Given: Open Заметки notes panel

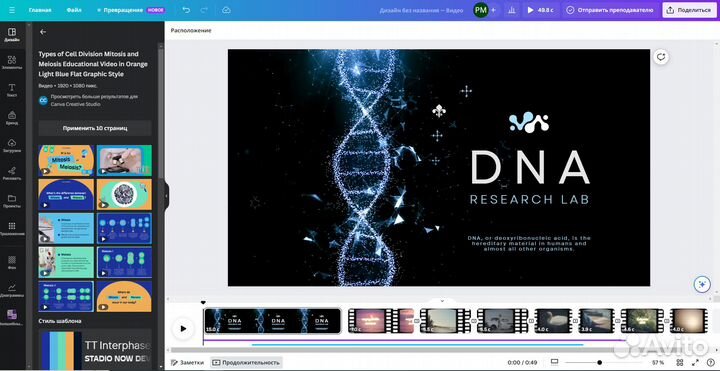Looking at the screenshot, I should 187,362.
